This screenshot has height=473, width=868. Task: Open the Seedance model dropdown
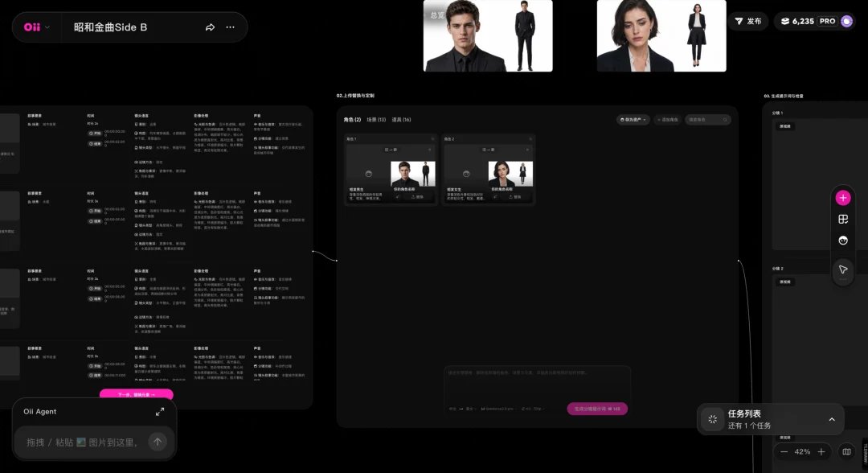[x=497, y=409]
